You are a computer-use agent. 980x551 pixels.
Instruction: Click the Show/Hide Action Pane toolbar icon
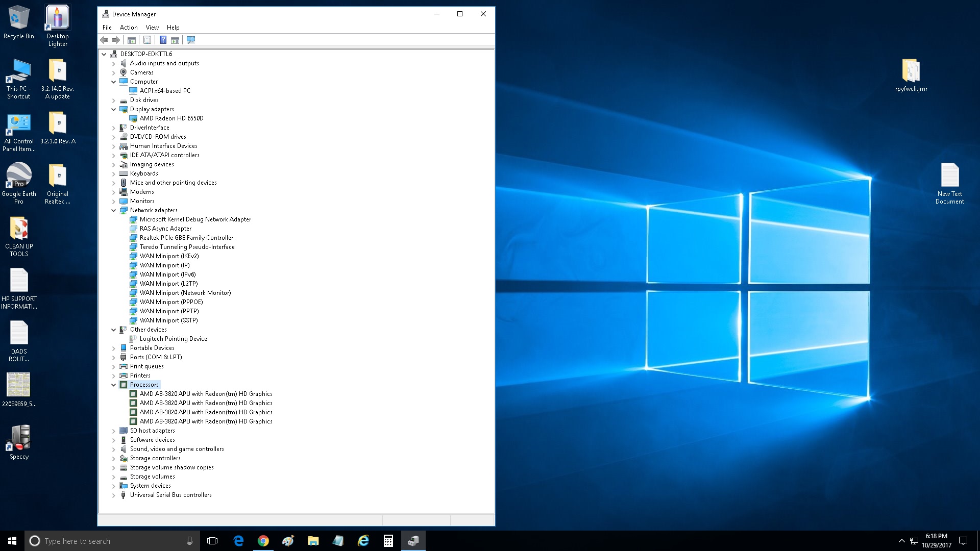point(175,40)
